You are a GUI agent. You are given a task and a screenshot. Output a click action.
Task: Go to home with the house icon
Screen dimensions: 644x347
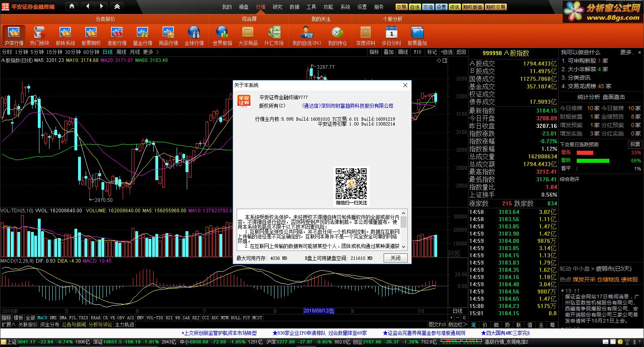coord(72,6)
